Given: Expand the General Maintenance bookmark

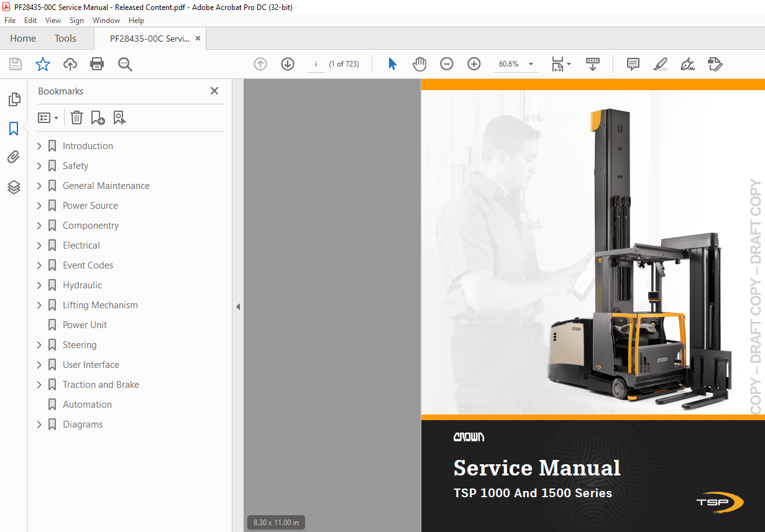Looking at the screenshot, I should tap(39, 186).
